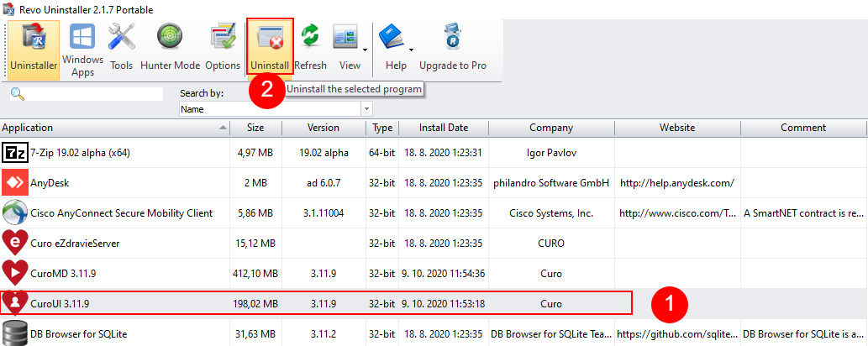The image size is (868, 346).
Task: Sort by the Version column header
Action: pyautogui.click(x=324, y=128)
